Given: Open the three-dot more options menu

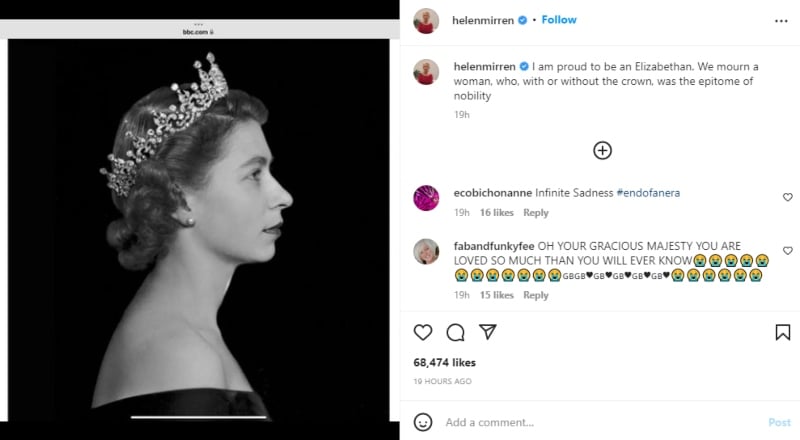Looking at the screenshot, I should coord(781,20).
